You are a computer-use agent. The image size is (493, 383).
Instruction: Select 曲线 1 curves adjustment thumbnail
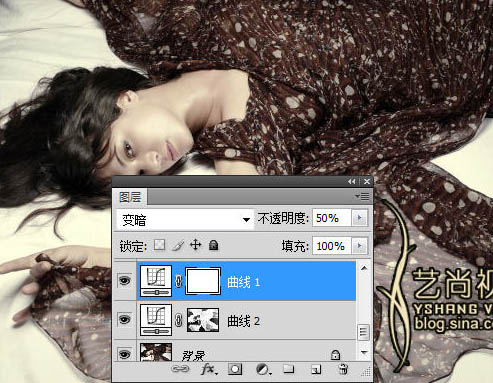(x=156, y=281)
